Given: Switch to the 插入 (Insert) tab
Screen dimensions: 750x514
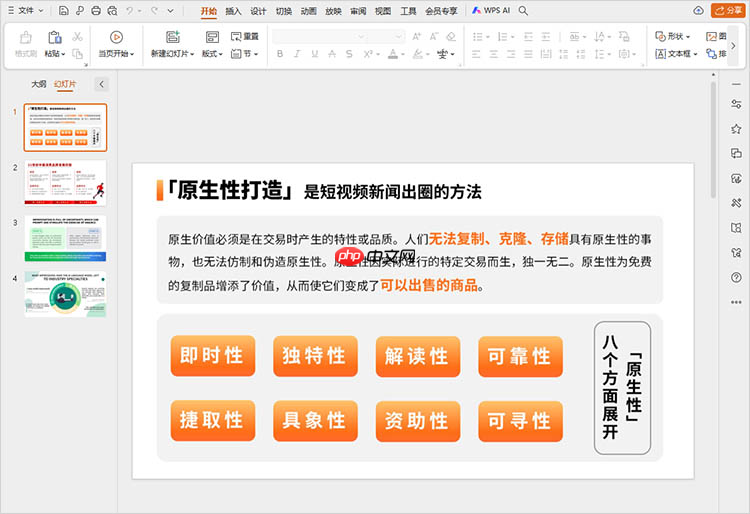Looking at the screenshot, I should (x=233, y=11).
